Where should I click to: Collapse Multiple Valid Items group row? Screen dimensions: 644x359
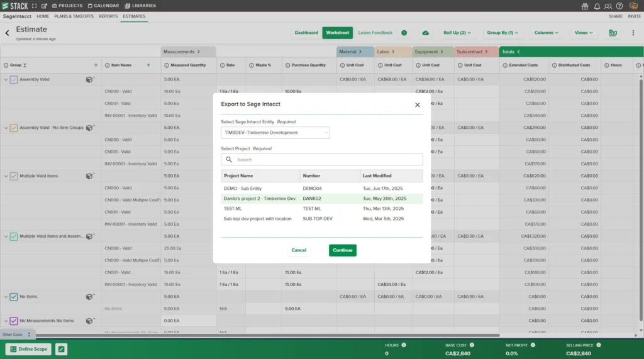coord(6,176)
